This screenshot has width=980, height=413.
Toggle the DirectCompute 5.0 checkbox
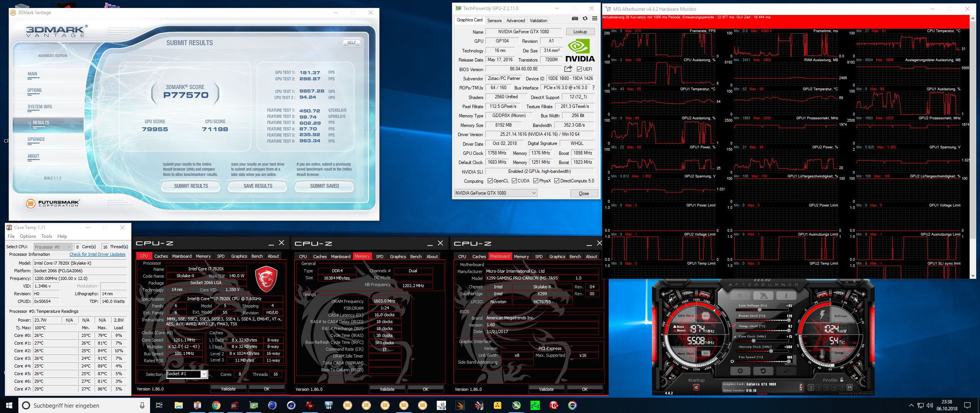[x=557, y=181]
